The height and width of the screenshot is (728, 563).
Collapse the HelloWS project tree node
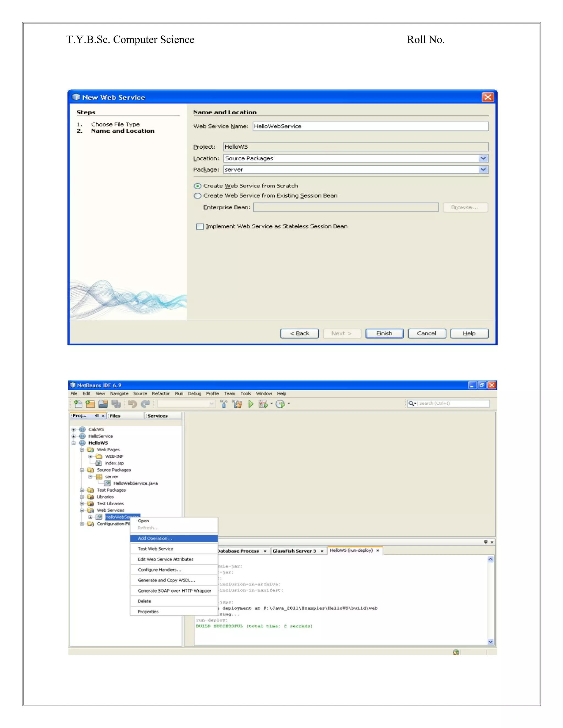[x=74, y=443]
